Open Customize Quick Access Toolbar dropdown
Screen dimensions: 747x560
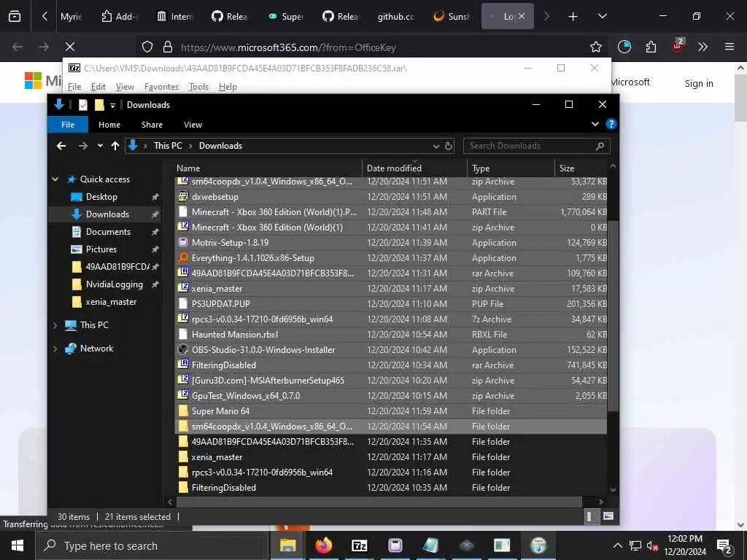112,105
